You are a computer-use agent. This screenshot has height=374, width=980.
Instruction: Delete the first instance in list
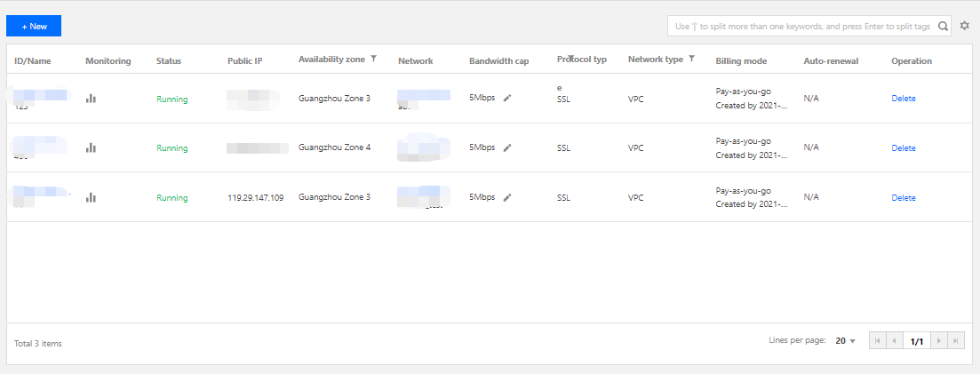(x=903, y=99)
